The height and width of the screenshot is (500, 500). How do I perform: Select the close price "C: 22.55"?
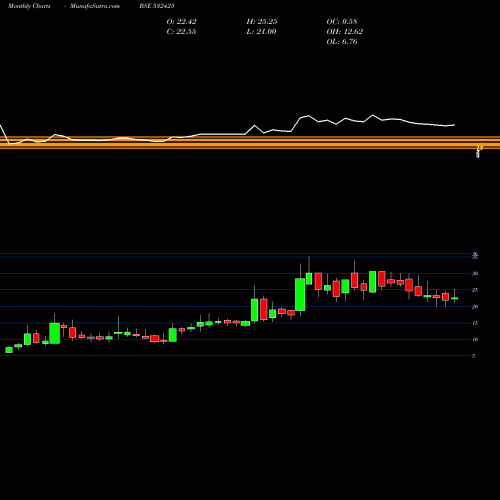pyautogui.click(x=181, y=32)
